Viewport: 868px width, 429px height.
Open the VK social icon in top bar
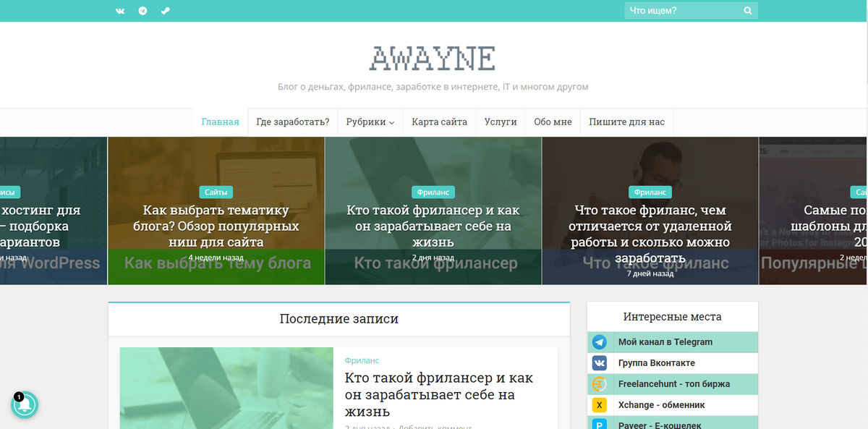point(120,11)
